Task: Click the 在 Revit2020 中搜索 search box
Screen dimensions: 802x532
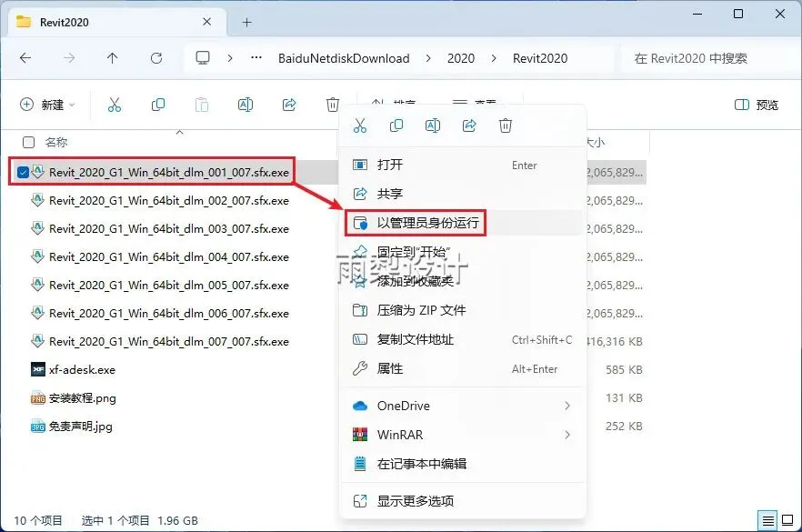Action: point(708,58)
